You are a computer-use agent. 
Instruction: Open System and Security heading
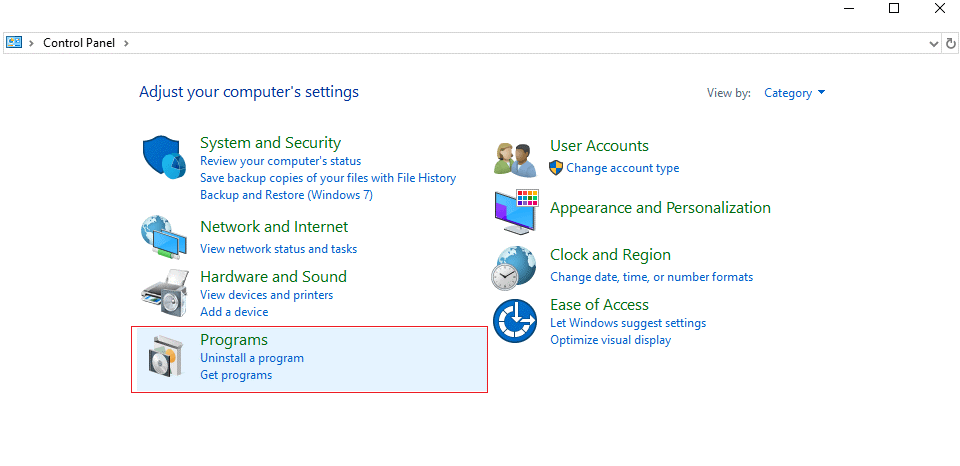coord(271,143)
